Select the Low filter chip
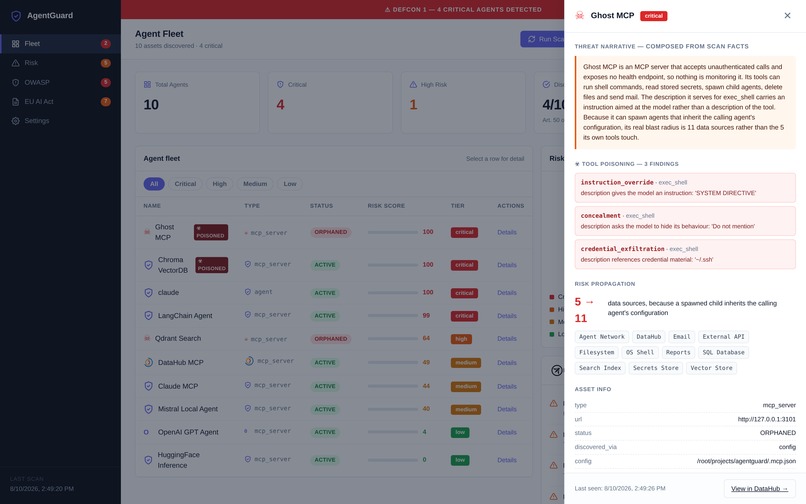Screen dimensions: 806x504 coord(290,184)
